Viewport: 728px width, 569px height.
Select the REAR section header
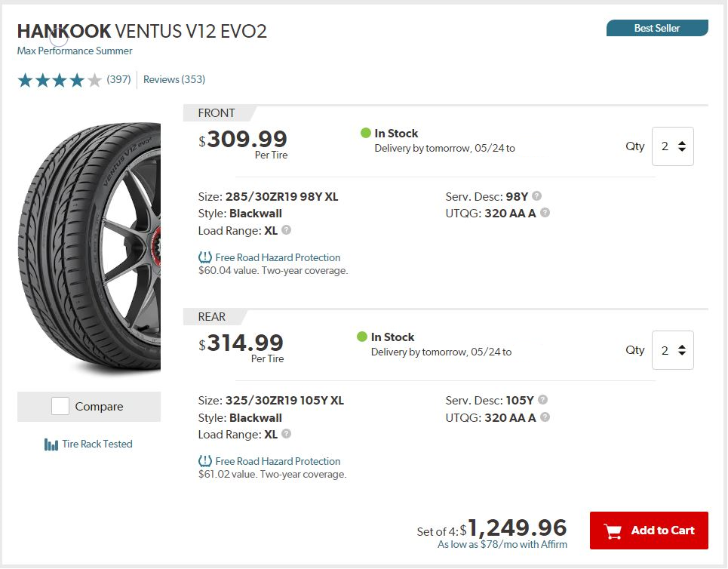(211, 317)
